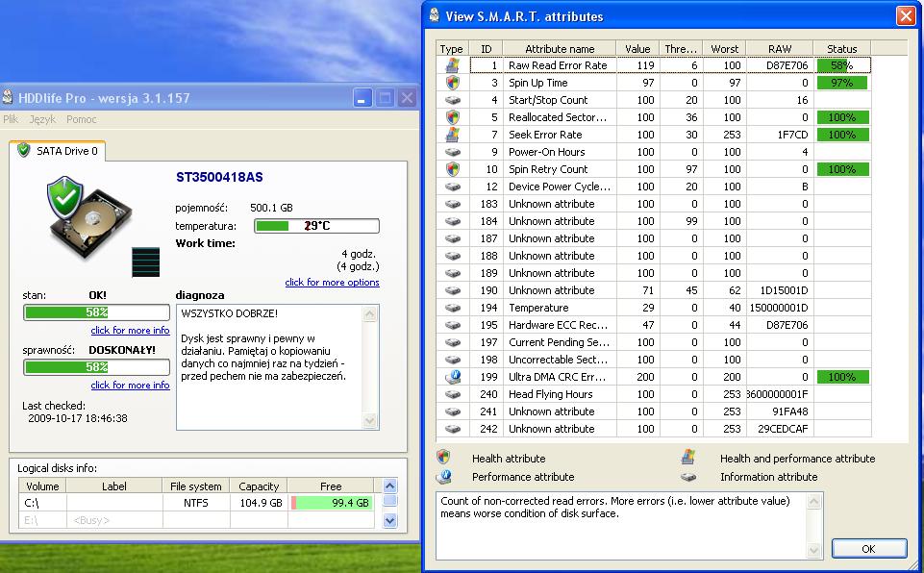924x573 pixels.
Task: Open the Plik menu
Action: [x=11, y=119]
